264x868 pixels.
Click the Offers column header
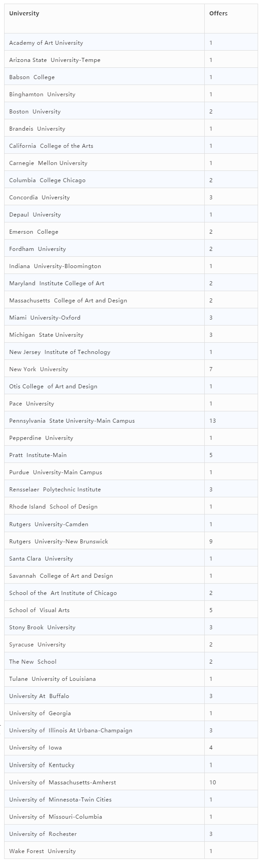218,14
